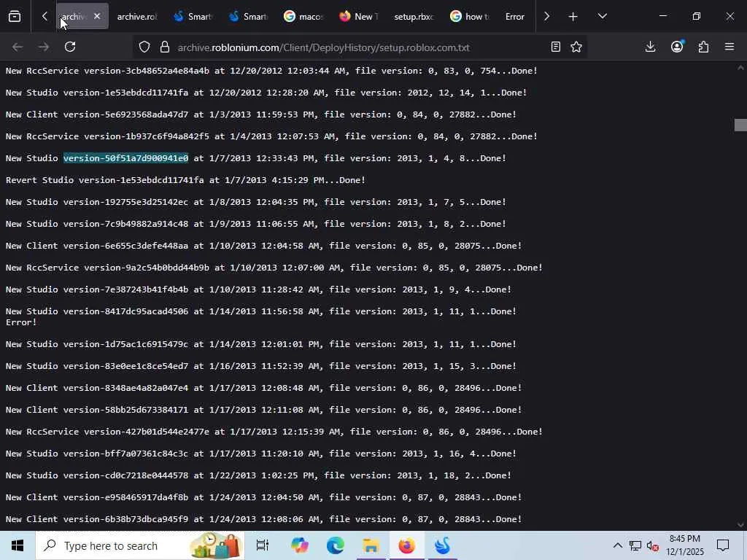Open network status tray icon
Viewport: 747px width, 560px height.
pos(635,545)
